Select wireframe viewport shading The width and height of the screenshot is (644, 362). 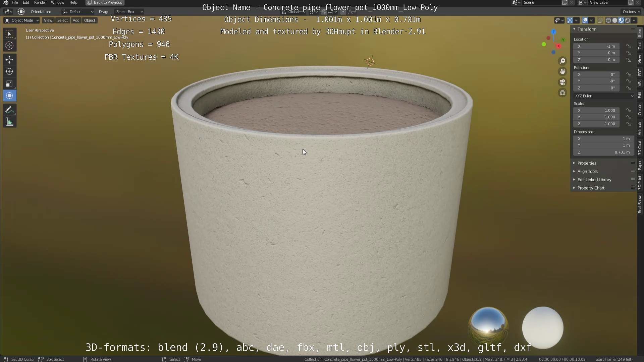[608, 20]
